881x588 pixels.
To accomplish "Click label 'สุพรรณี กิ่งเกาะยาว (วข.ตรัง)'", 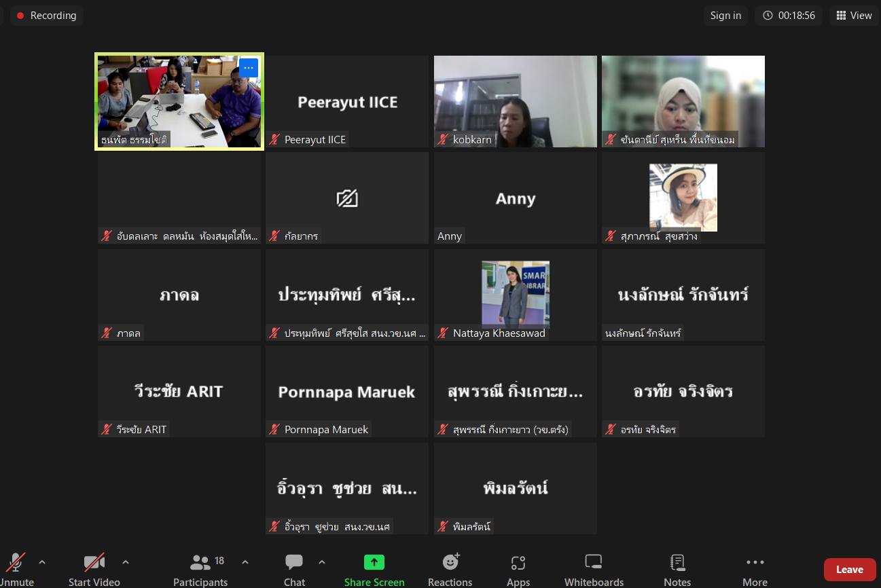I will [511, 430].
